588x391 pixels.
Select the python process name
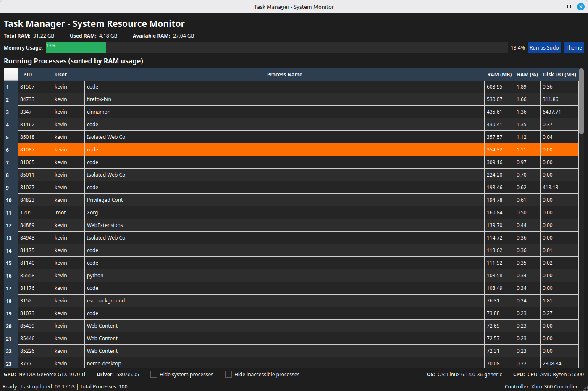[284, 276]
